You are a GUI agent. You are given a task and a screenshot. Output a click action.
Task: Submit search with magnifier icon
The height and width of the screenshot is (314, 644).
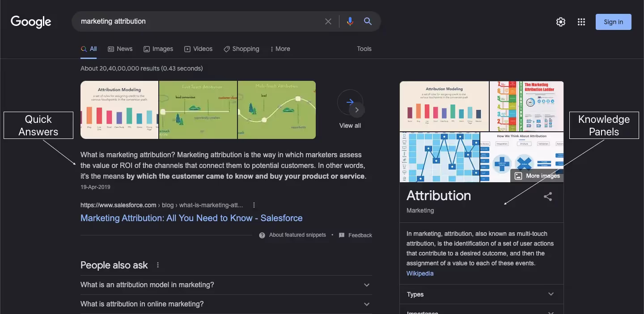coord(368,21)
